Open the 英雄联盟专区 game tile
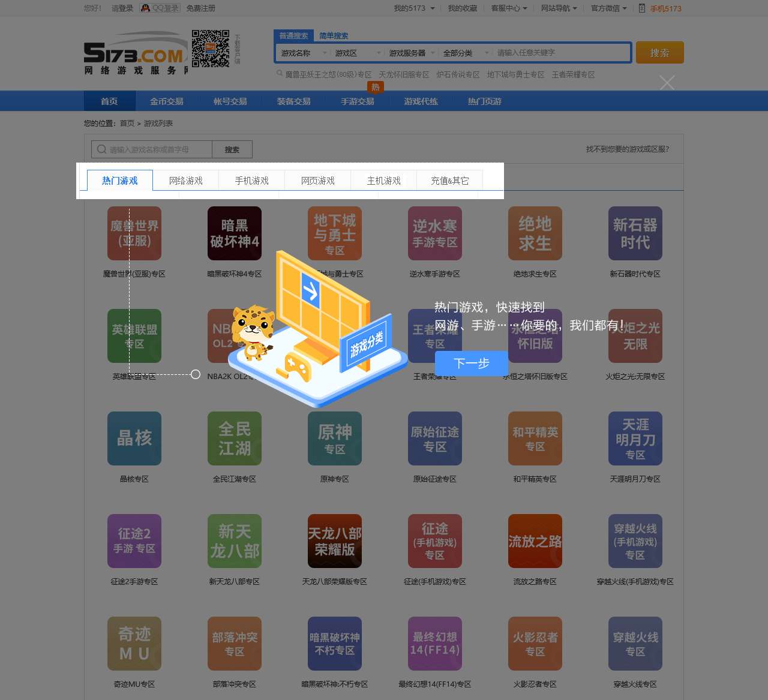768x700 pixels. pos(134,336)
